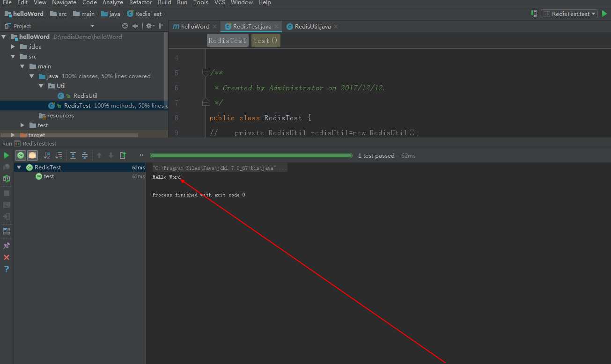Image resolution: width=611 pixels, height=364 pixels.
Task: Click the green test progress bar
Action: point(251,155)
